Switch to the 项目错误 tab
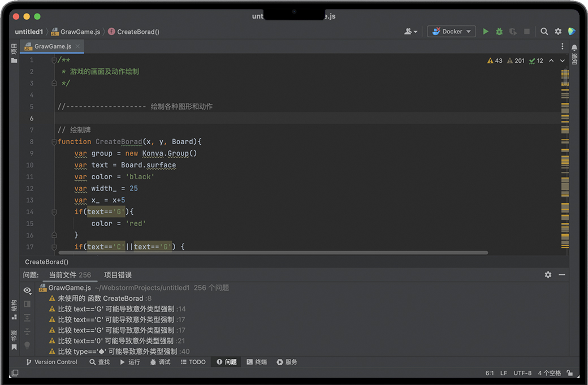Image resolution: width=588 pixels, height=385 pixels. point(118,275)
